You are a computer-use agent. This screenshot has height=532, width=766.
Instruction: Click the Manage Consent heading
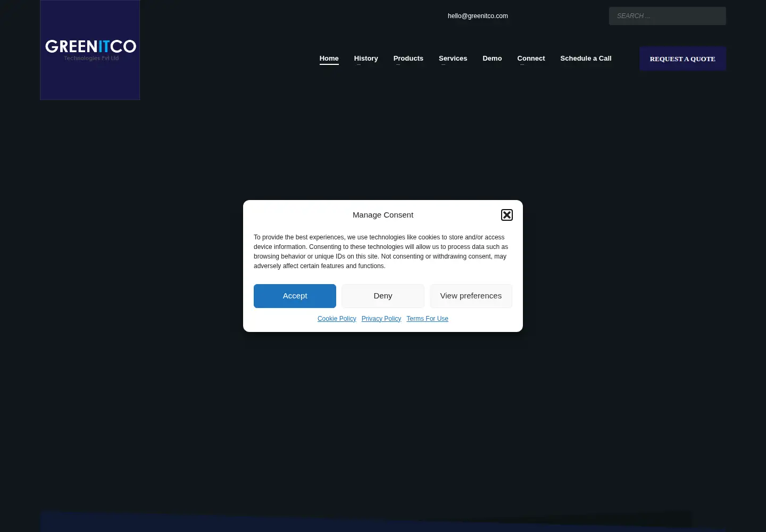click(x=383, y=215)
